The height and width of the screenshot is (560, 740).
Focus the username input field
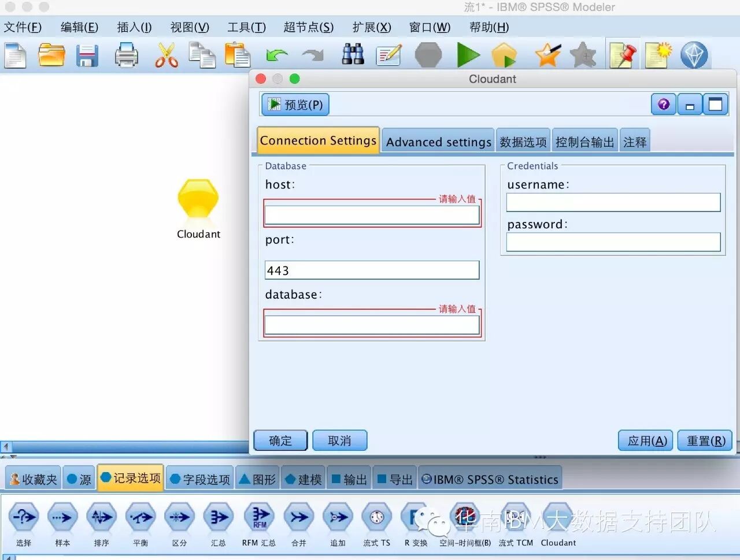[613, 202]
